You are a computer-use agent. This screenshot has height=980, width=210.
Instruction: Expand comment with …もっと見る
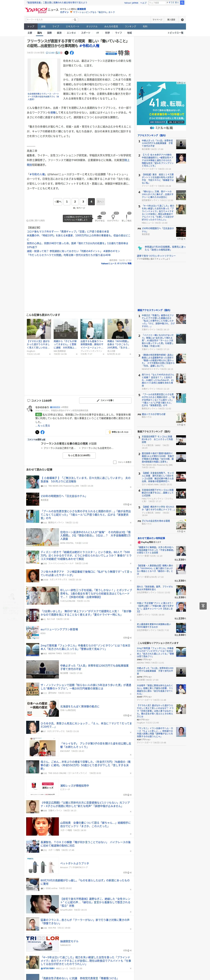point(43,426)
